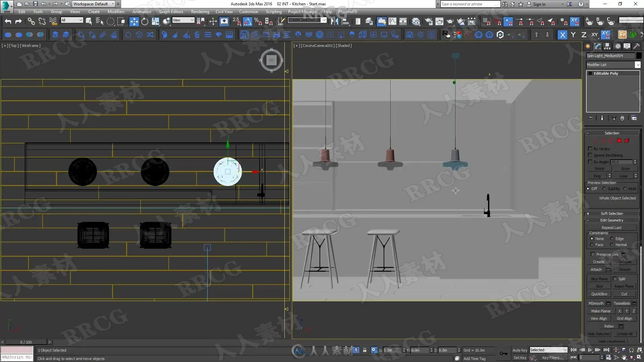Open the reference coordinate View dropdown

(x=183, y=20)
